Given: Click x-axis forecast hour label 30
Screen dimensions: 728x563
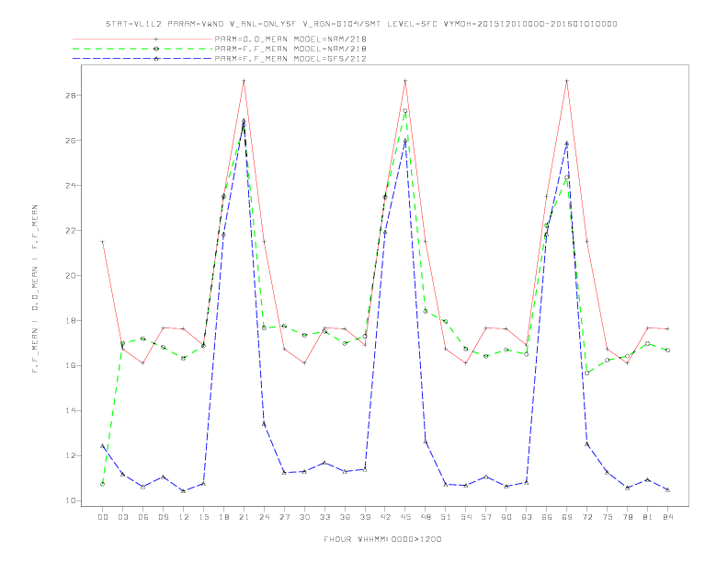Looking at the screenshot, I should tap(304, 517).
